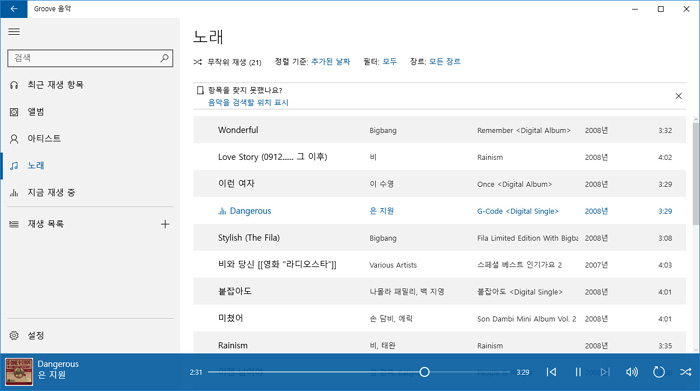The height and width of the screenshot is (391, 700).
Task: Dismiss the 항목을 찾지 못했나요 notice
Action: coord(679,96)
